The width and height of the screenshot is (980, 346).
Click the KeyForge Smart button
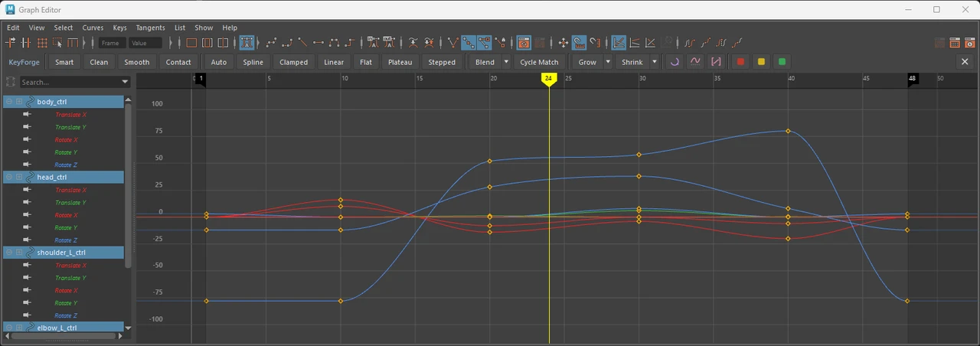pos(64,62)
